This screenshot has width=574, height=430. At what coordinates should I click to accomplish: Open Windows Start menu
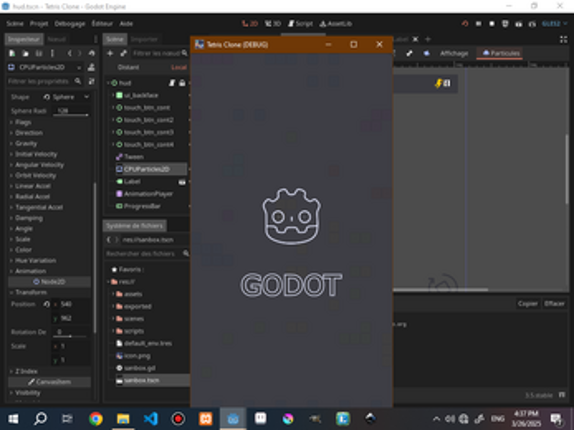(13, 418)
